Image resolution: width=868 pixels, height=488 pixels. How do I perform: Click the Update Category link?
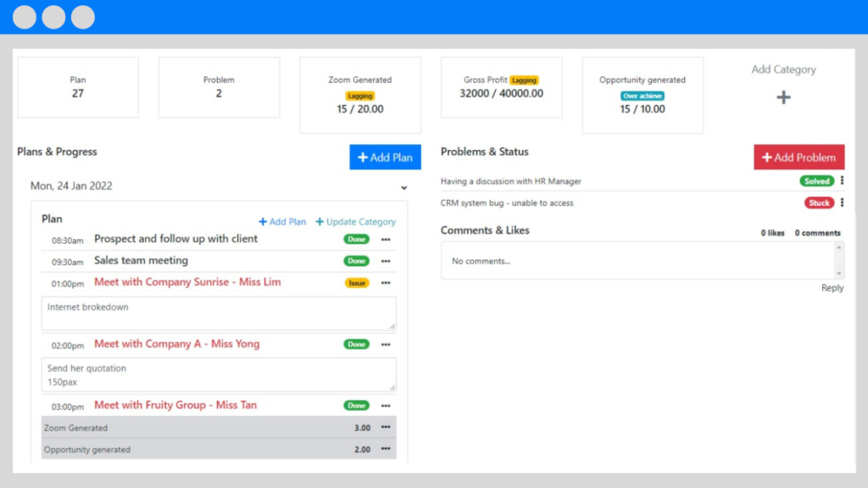pos(355,222)
